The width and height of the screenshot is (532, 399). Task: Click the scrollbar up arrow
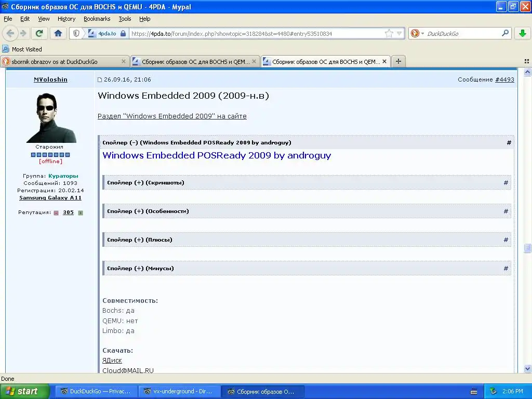527,72
